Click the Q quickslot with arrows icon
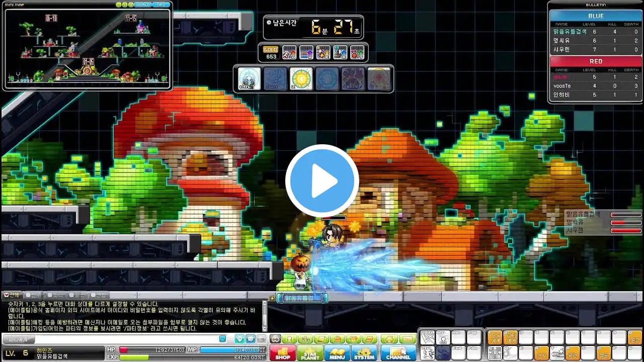 [x=495, y=353]
